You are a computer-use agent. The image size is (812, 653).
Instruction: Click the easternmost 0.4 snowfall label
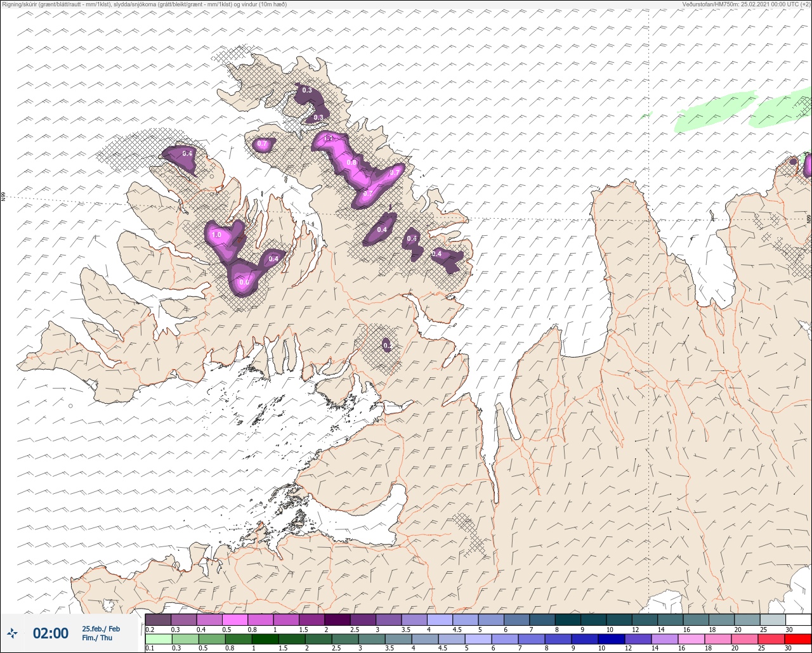pos(436,254)
